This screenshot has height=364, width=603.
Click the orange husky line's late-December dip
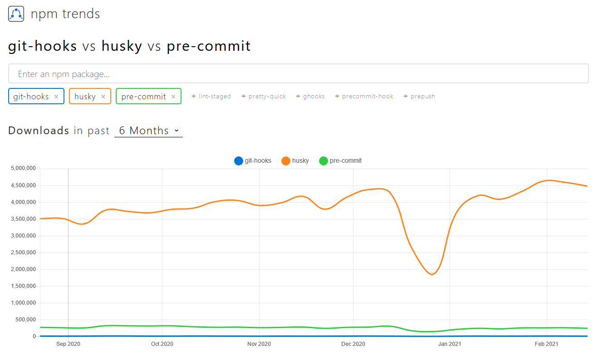432,274
